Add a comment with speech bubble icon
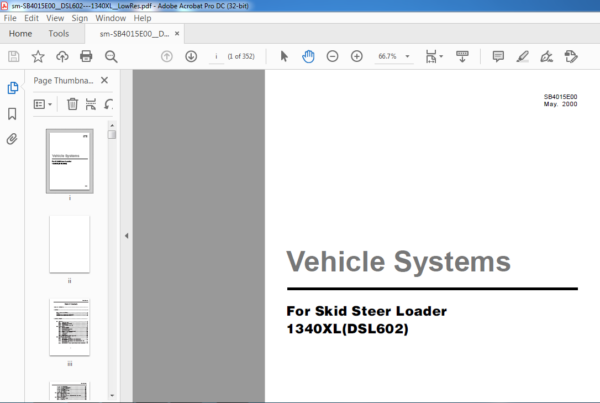The width and height of the screenshot is (600, 403). [x=498, y=57]
